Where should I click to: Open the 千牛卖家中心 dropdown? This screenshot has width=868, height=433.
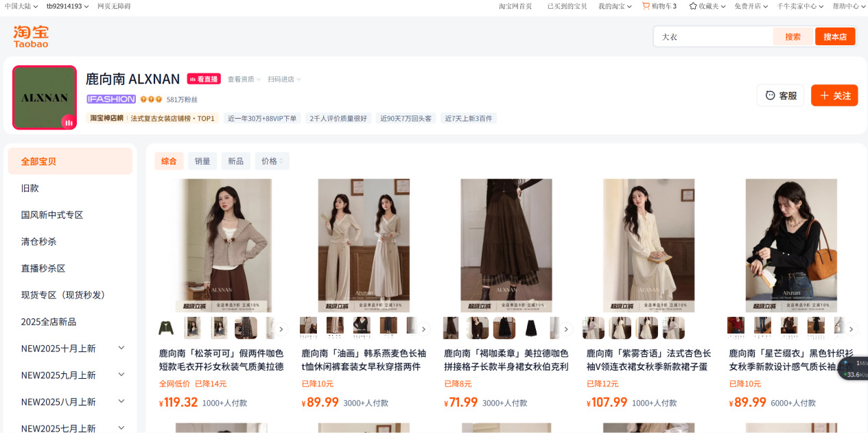800,6
